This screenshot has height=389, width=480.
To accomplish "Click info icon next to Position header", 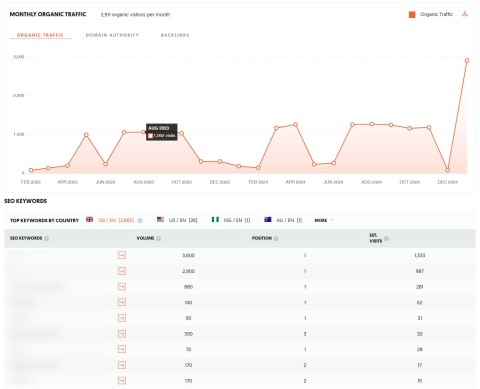I will coord(276,238).
